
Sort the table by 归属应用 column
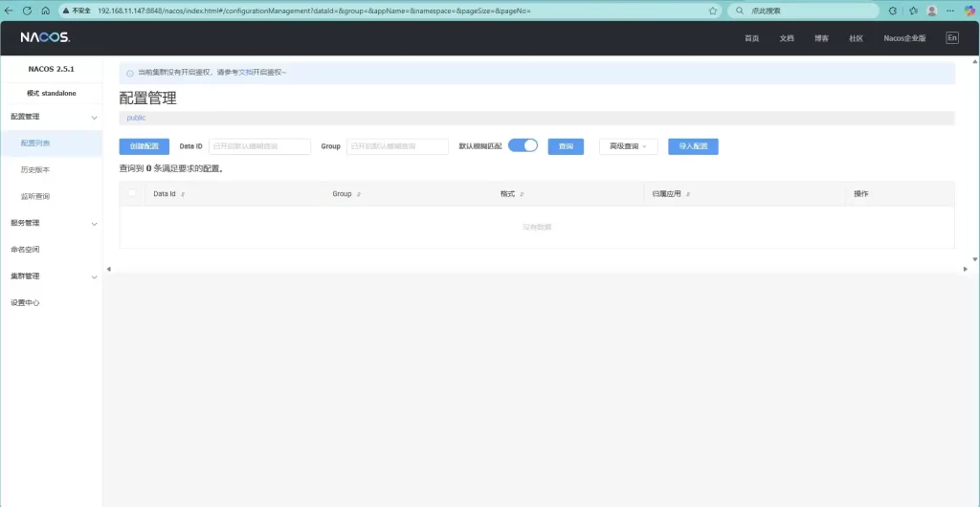coord(688,194)
